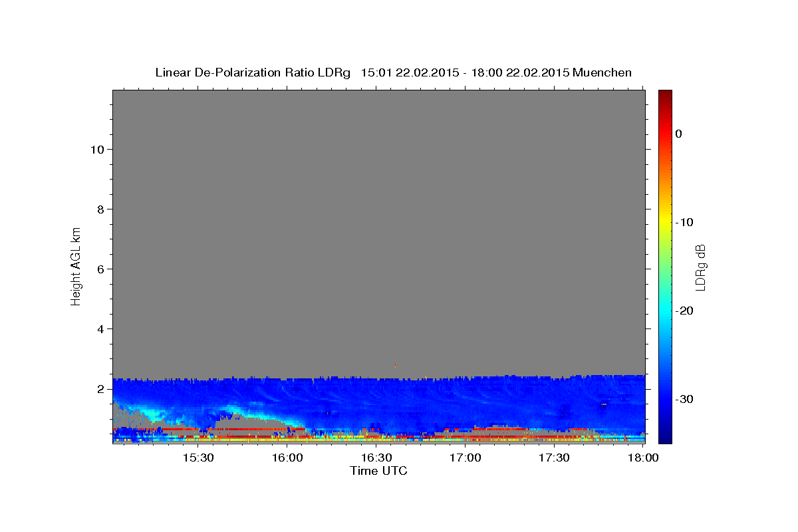This screenshot has width=798, height=532.
Task: Click the 18:00 time tick label
Action: click(x=643, y=458)
